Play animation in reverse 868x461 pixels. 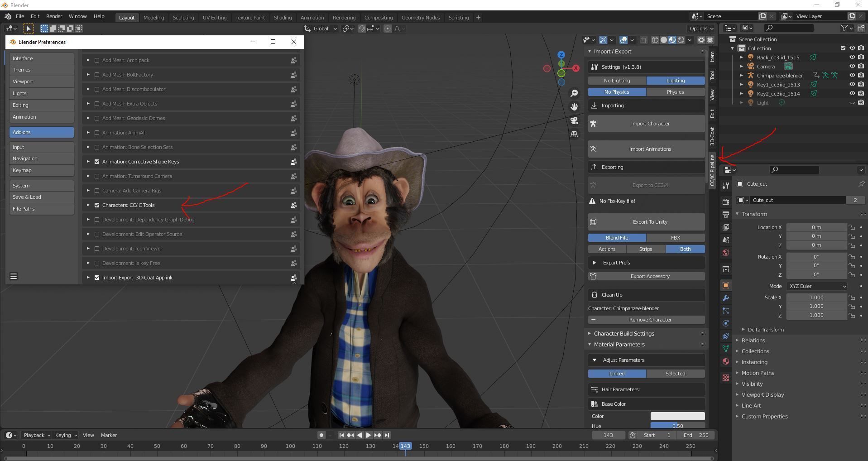(x=360, y=435)
